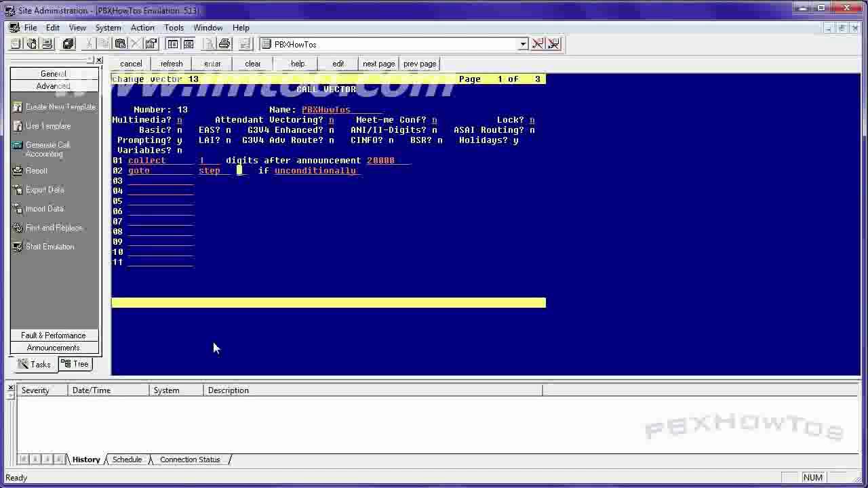
Task: Click the Print printer toolbar icon
Action: 224,44
